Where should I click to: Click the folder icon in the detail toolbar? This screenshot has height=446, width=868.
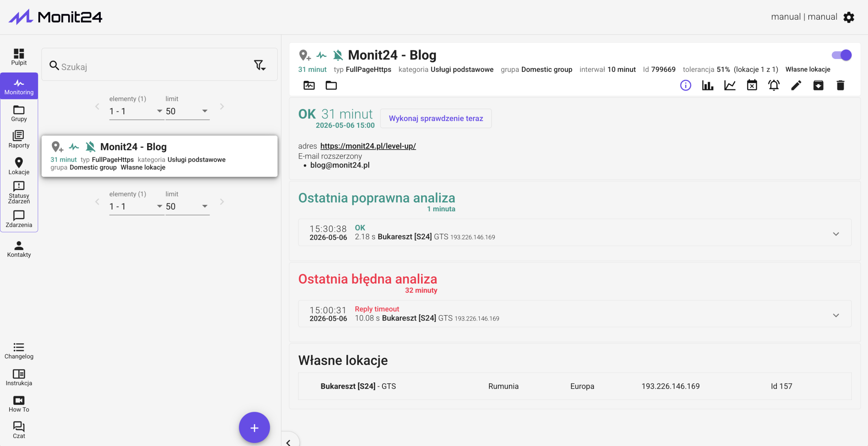click(x=331, y=85)
